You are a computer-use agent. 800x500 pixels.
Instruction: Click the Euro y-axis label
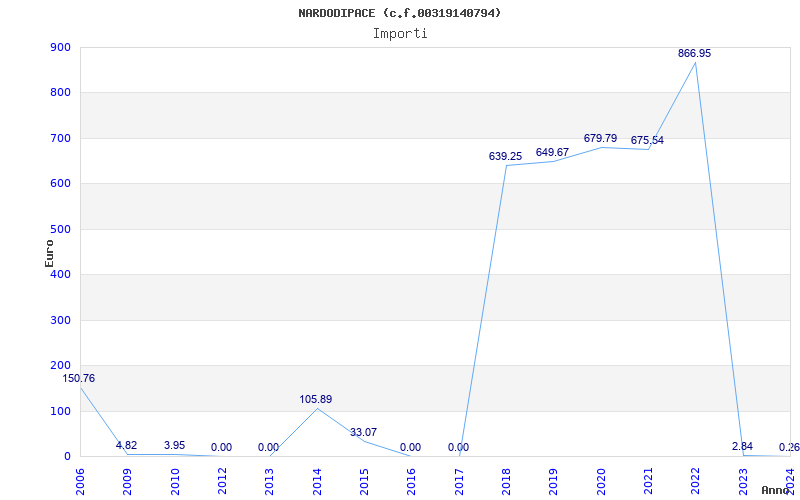point(49,251)
